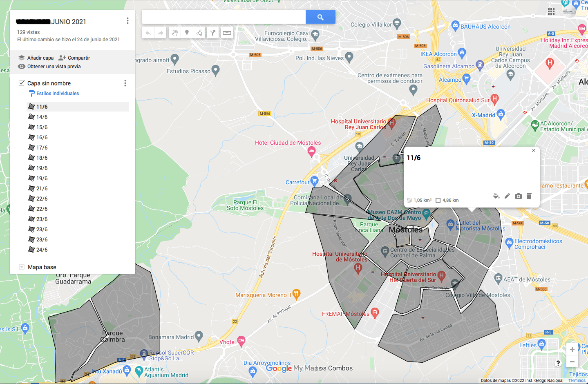Click the JUNIO 2021 map title

click(x=51, y=22)
